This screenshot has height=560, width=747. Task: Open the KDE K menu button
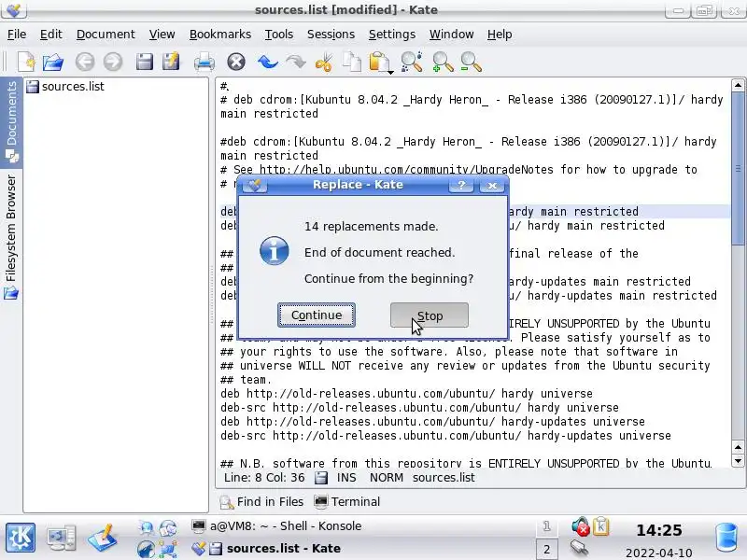[x=20, y=538]
